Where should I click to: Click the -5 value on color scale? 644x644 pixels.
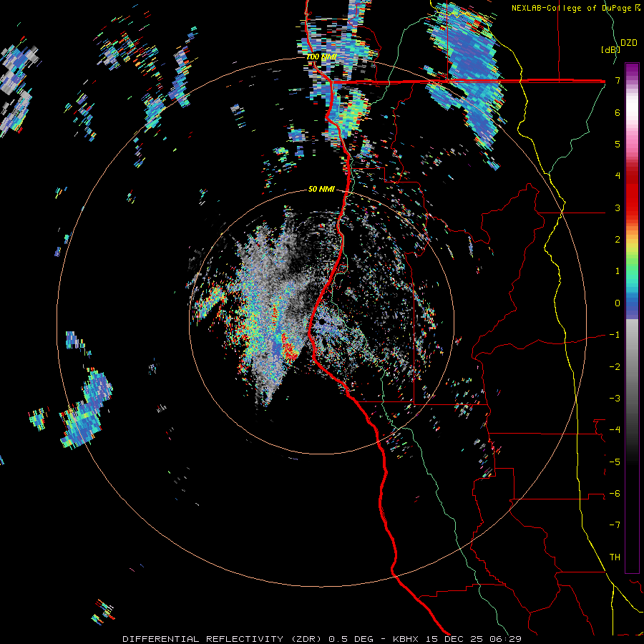[615, 462]
